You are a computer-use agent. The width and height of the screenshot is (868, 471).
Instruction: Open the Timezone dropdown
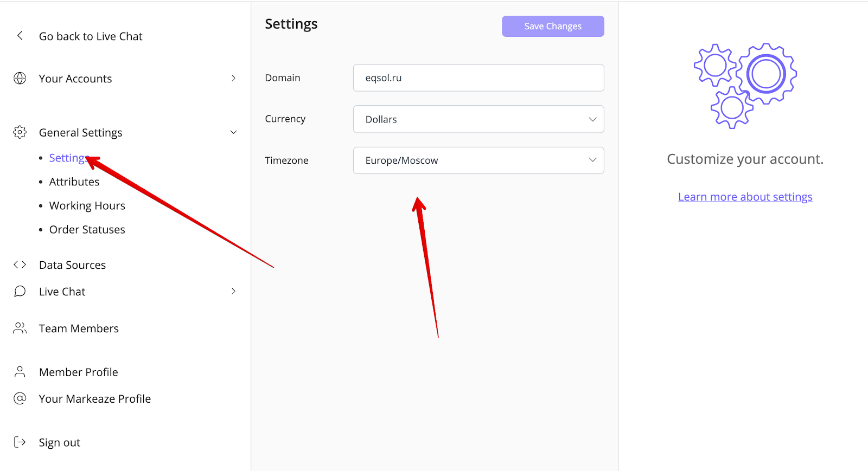(478, 160)
